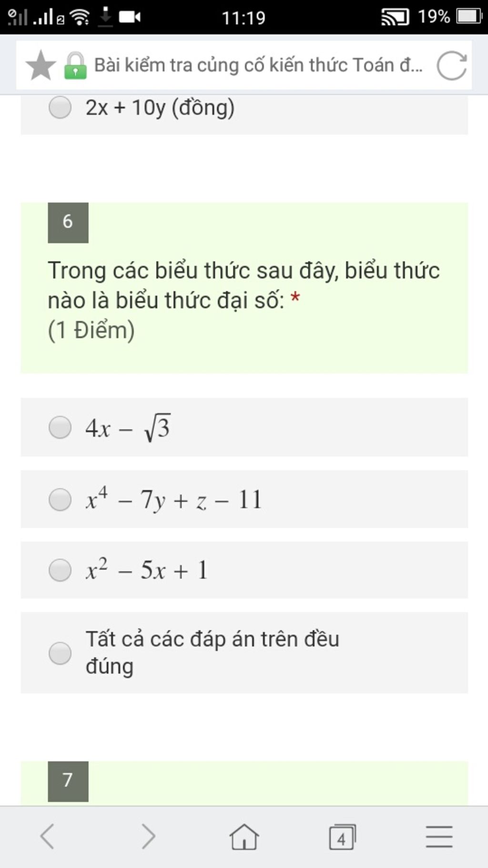Go forward with browser forward arrow

click(x=148, y=836)
